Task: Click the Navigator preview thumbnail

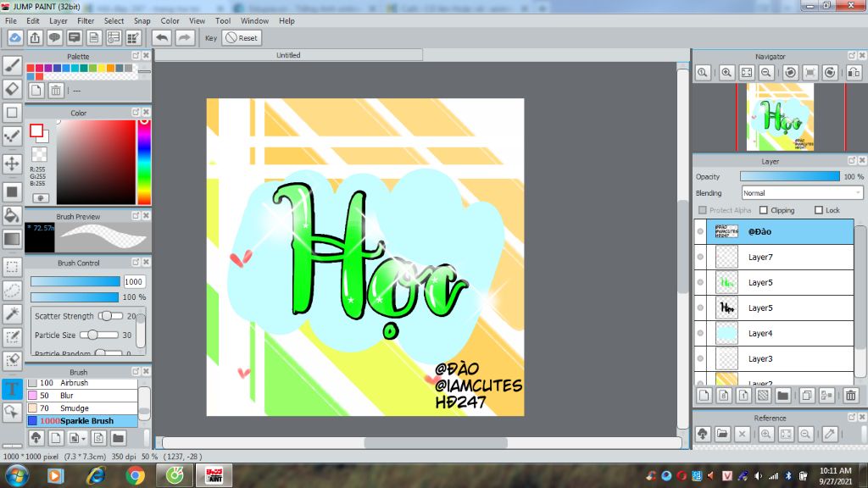Action: 780,117
